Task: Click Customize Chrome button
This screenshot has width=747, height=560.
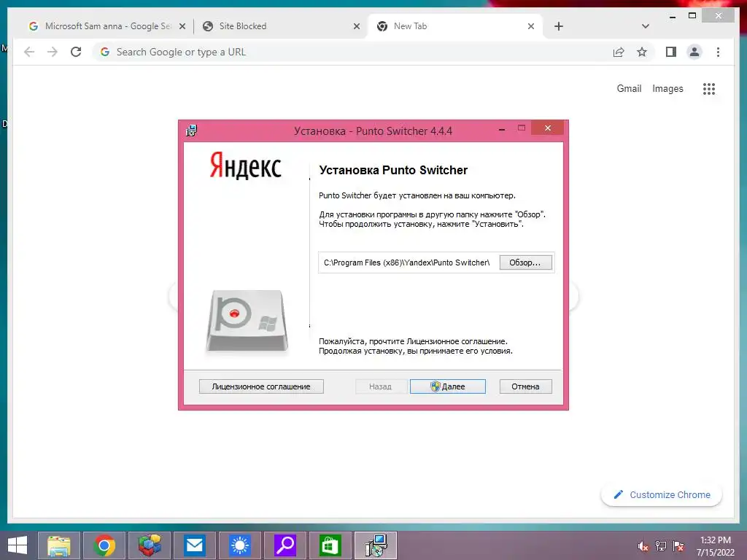Action: [x=661, y=495]
